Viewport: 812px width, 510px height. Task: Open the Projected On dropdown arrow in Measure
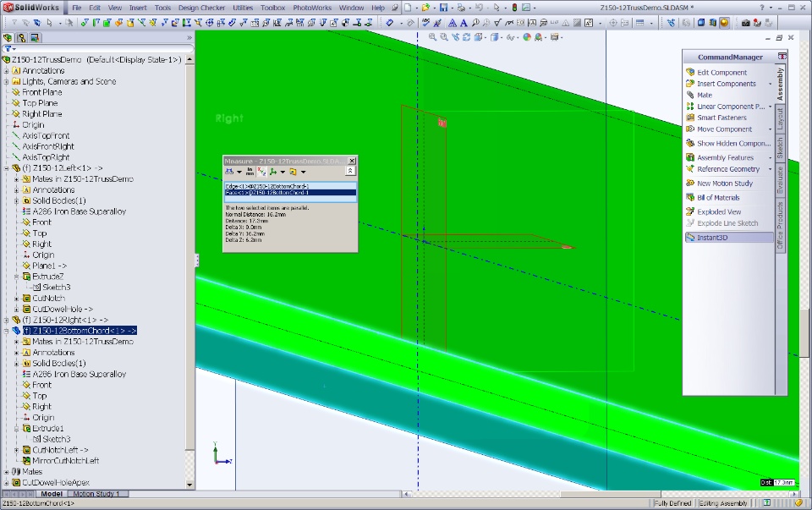(x=304, y=172)
